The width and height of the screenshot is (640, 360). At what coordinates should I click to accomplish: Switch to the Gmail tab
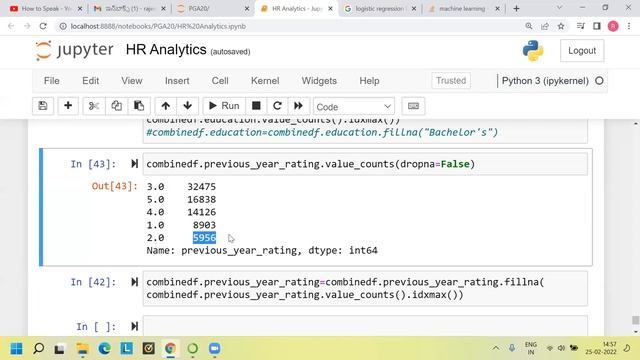pyautogui.click(x=129, y=9)
